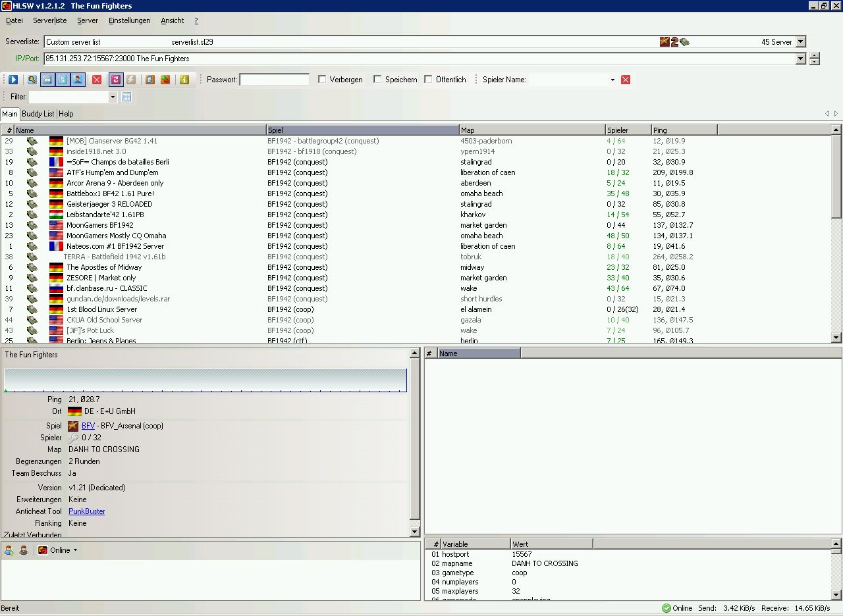Open the Serverliste dropdown
Image resolution: width=843 pixels, height=616 pixels.
[x=800, y=42]
